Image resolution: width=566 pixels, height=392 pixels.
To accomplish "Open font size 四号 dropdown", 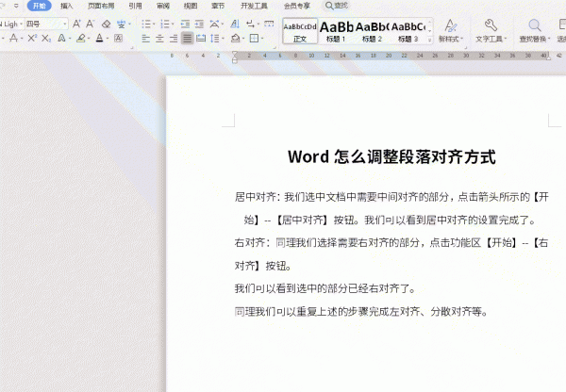I will coord(65,24).
